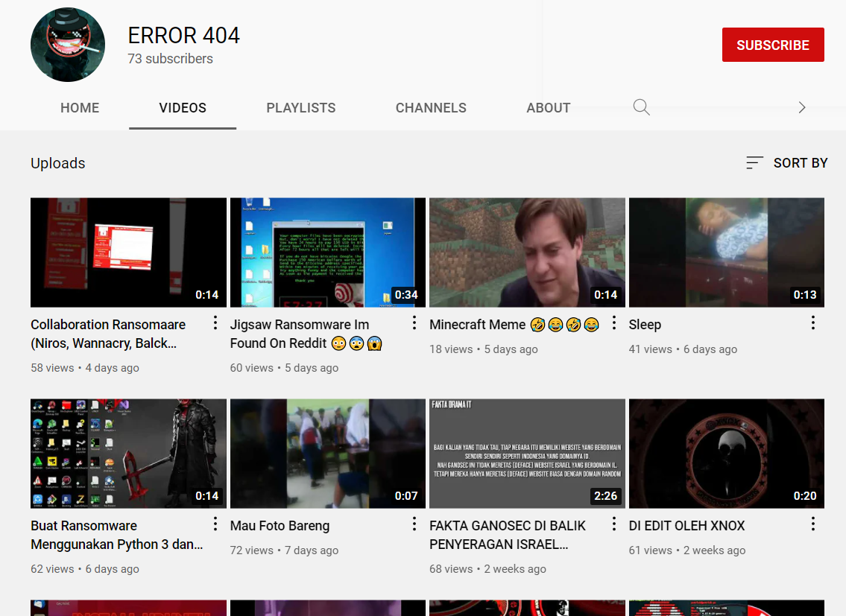Click the 0:13 duration badge
This screenshot has width=846, height=616.
pos(805,294)
